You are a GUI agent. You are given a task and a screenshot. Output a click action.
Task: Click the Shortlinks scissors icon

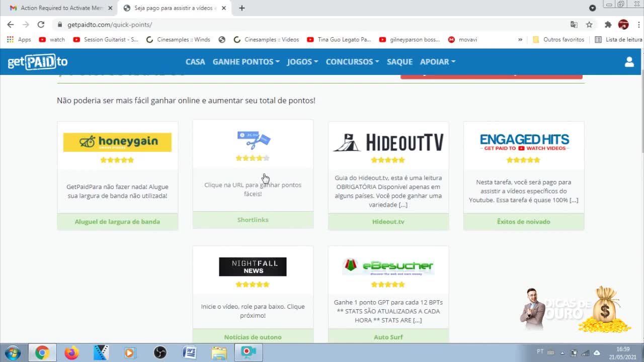(x=254, y=140)
